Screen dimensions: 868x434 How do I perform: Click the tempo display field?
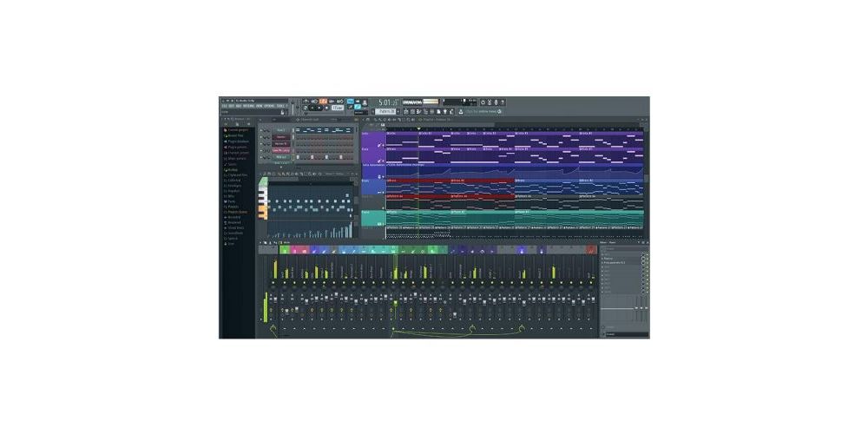(x=337, y=108)
